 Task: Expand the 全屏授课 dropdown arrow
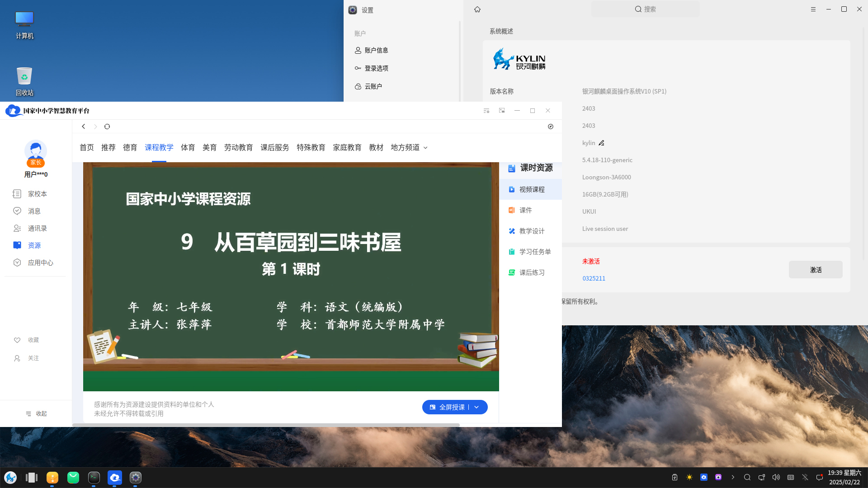[x=476, y=407]
